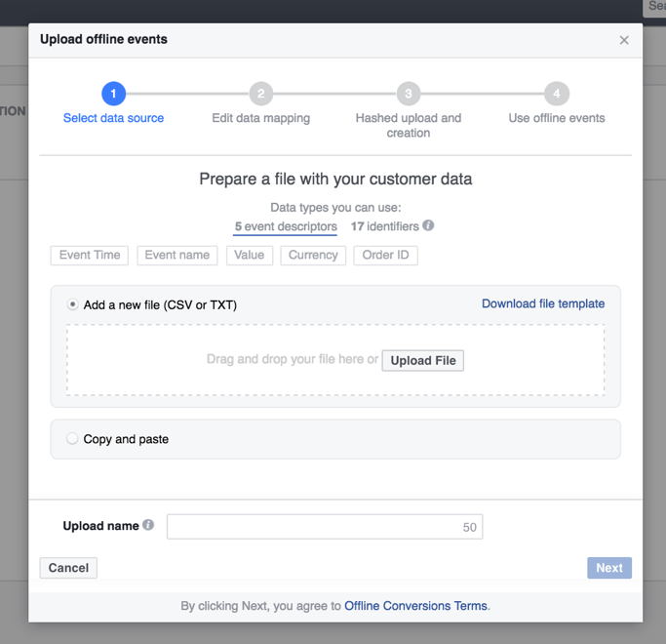Select Add a new file radio button
The width and height of the screenshot is (666, 644).
[72, 304]
